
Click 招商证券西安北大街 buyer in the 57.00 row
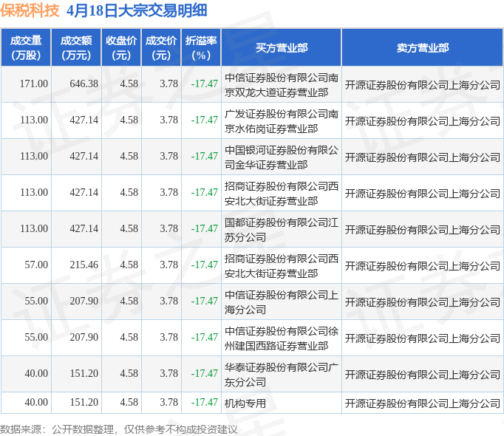click(x=282, y=266)
